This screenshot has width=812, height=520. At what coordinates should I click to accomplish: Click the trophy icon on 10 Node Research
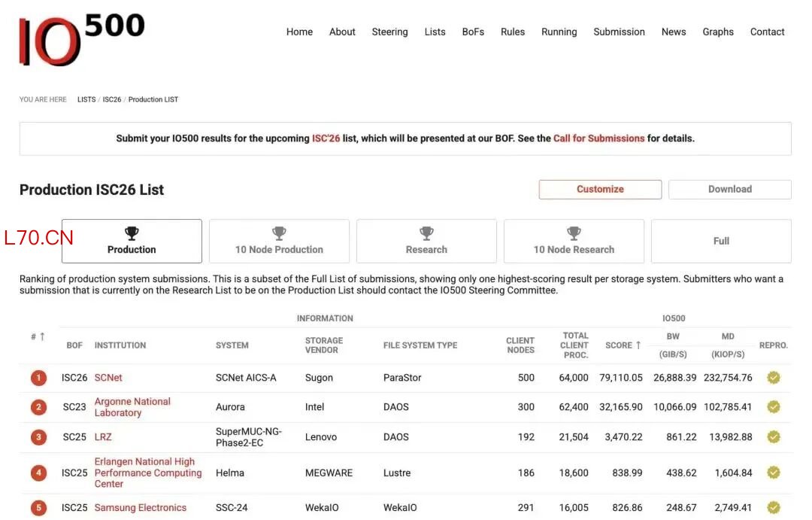pyautogui.click(x=574, y=233)
